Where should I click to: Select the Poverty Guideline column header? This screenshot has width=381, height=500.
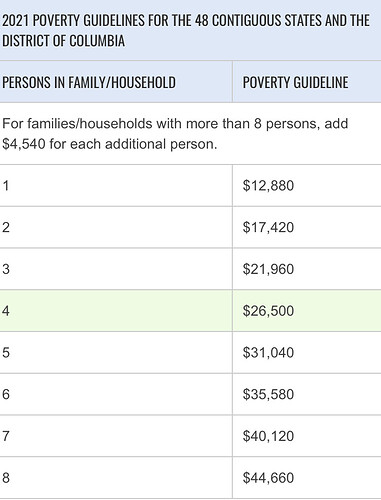pos(307,82)
